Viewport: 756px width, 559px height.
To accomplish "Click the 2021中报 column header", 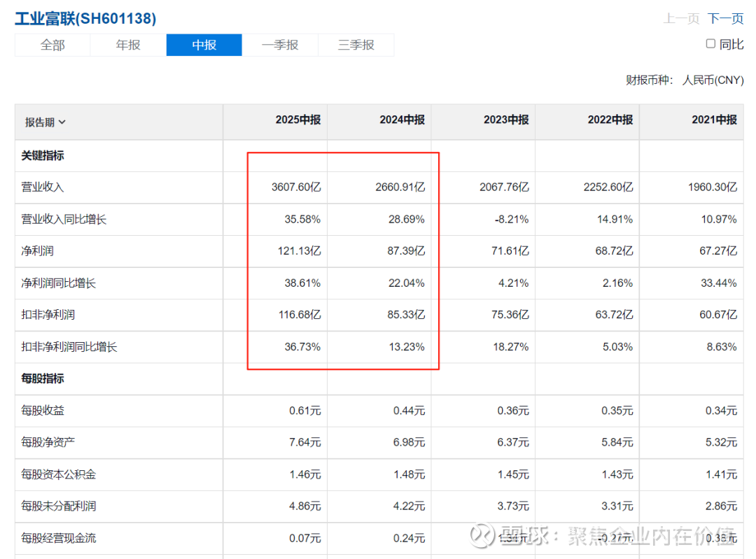I will point(715,120).
